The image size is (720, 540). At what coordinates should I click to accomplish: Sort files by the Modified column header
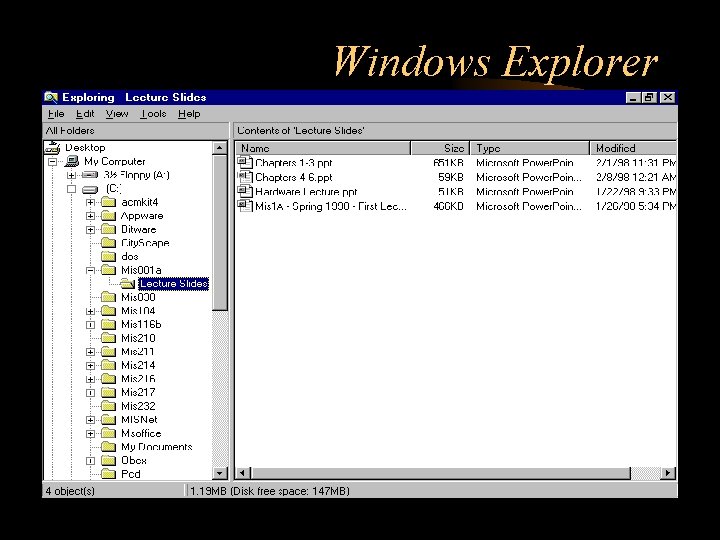point(633,148)
